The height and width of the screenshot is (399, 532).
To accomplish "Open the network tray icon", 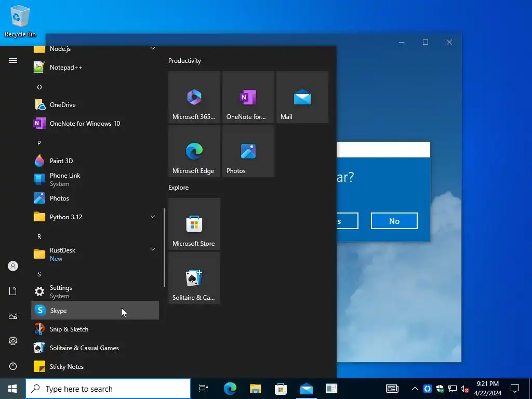I will 453,389.
